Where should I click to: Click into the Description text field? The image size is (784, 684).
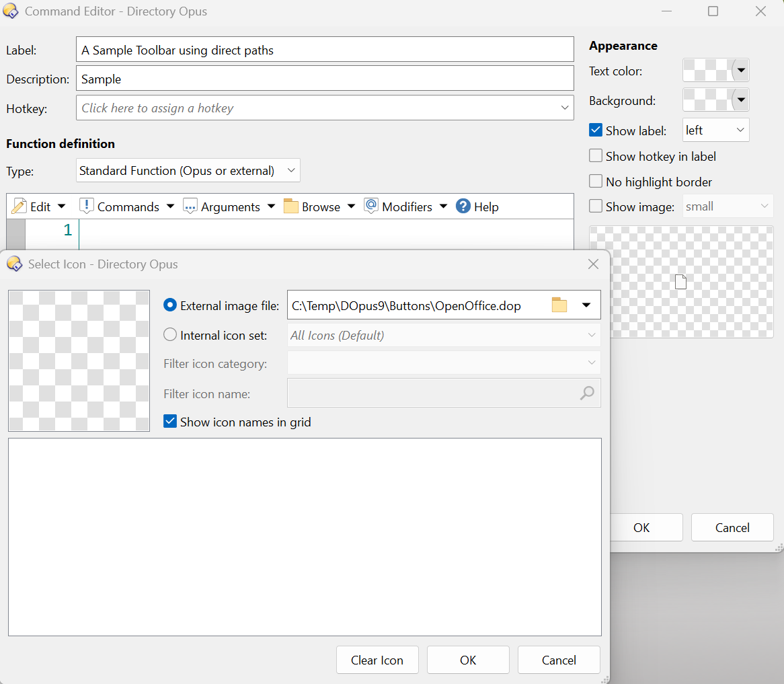325,79
